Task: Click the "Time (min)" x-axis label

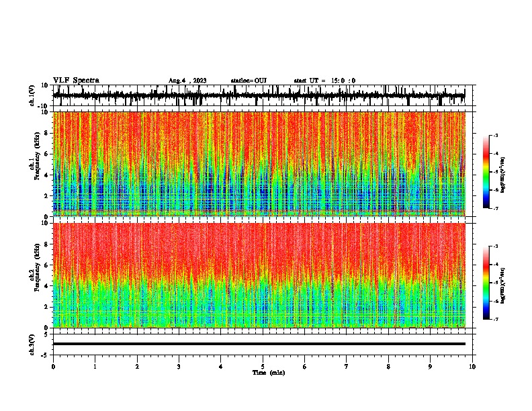Action: point(269,373)
